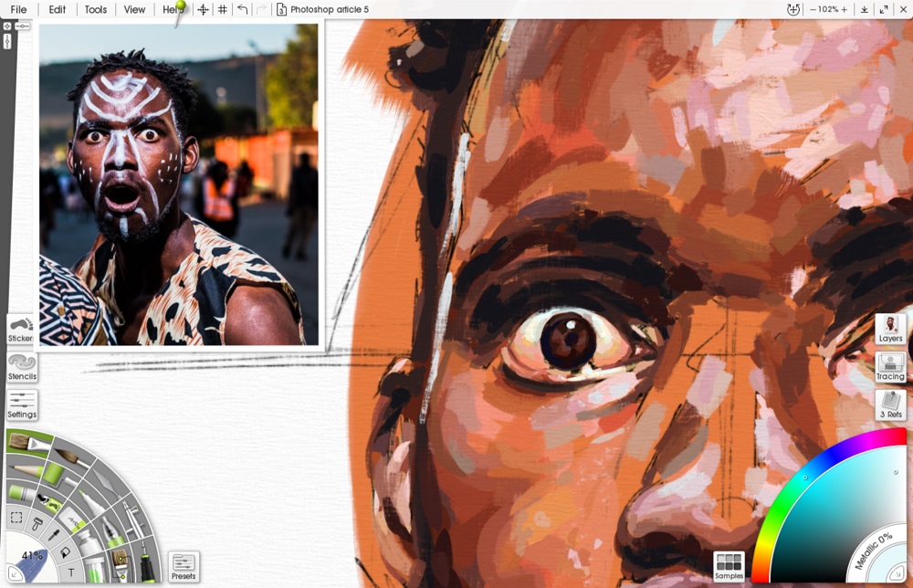Open the Edit menu
This screenshot has width=913, height=588.
tap(57, 9)
